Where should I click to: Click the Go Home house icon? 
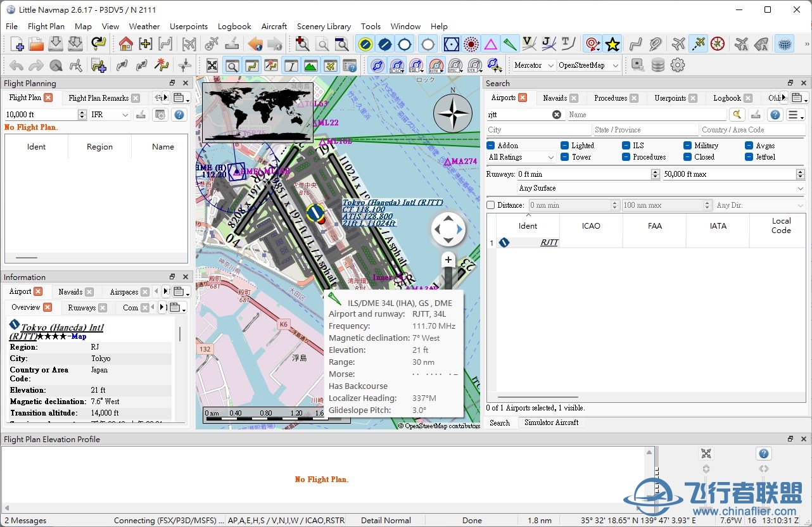coord(125,44)
